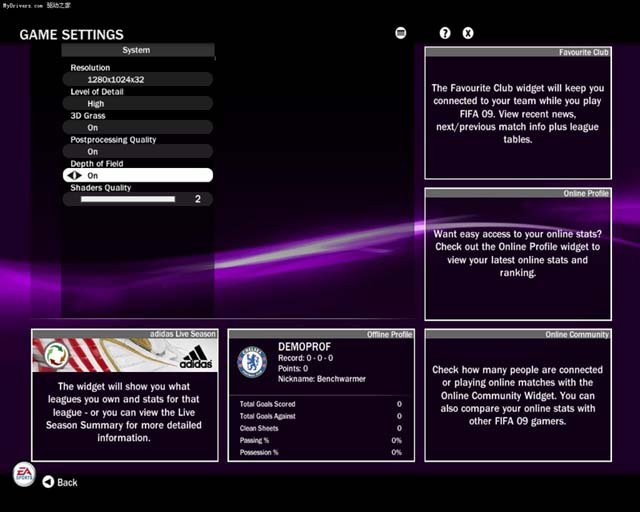Click the Back label text
This screenshot has width=640, height=512.
tap(67, 483)
